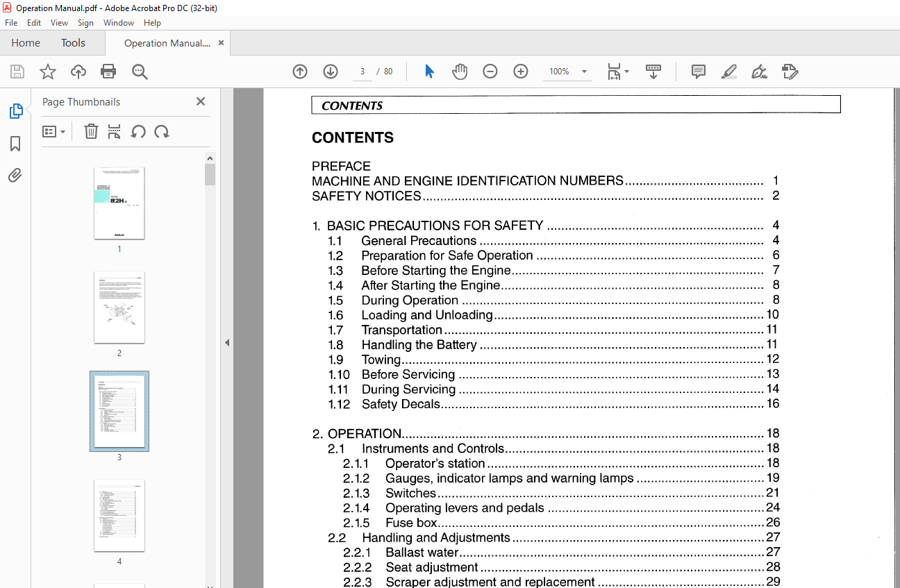The width and height of the screenshot is (900, 588).
Task: Open Page Thumbnails pane icon in sidebar
Action: 15,111
